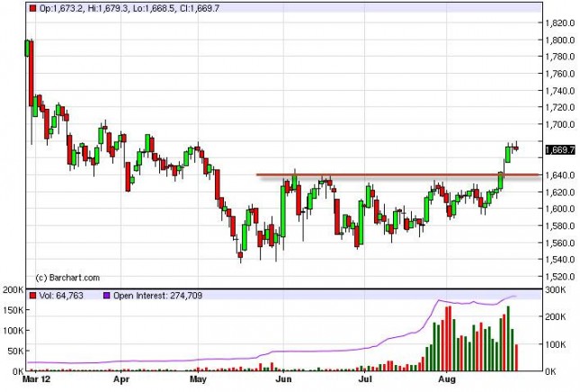Click the 1,700.0 price axis label
Image resolution: width=580 pixels, height=392 pixels.
(560, 124)
